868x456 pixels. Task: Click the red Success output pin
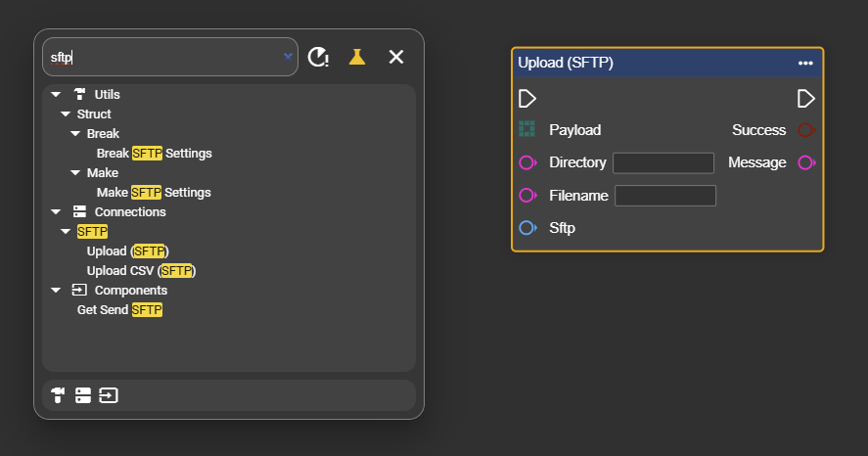[x=806, y=130]
